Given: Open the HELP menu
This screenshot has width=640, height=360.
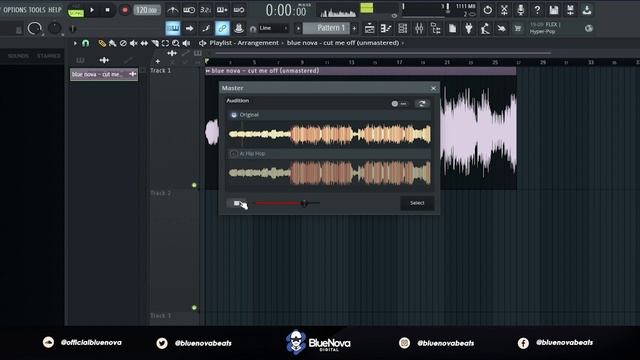Looking at the screenshot, I should pyautogui.click(x=55, y=10).
